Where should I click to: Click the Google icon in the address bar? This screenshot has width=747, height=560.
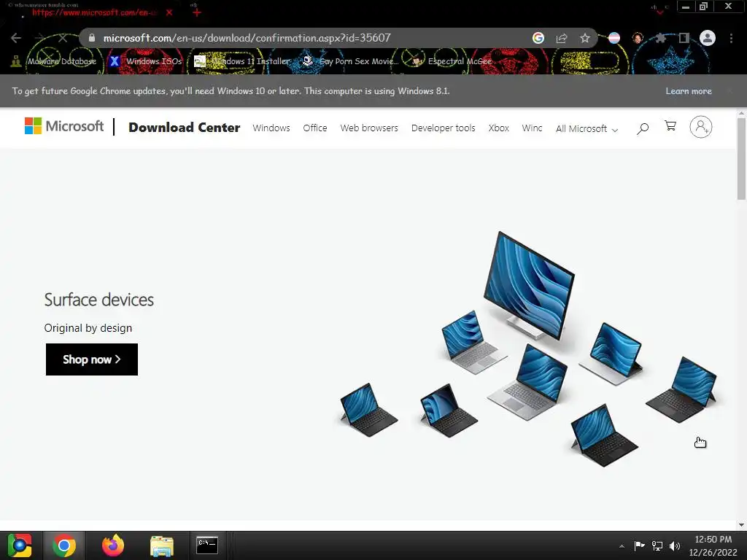538,38
